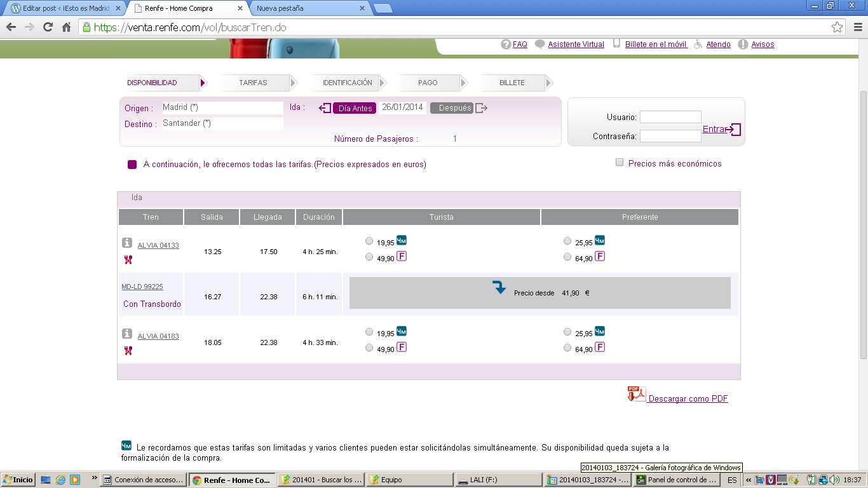
Task: Click the Promo fare icon beside 19,95 for ALVIA 04133
Action: click(x=402, y=240)
